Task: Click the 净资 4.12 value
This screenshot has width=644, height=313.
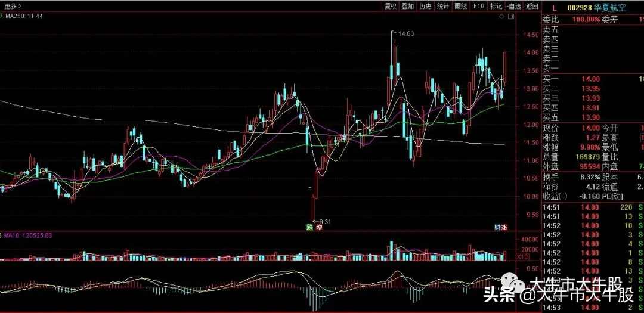Action: point(593,187)
